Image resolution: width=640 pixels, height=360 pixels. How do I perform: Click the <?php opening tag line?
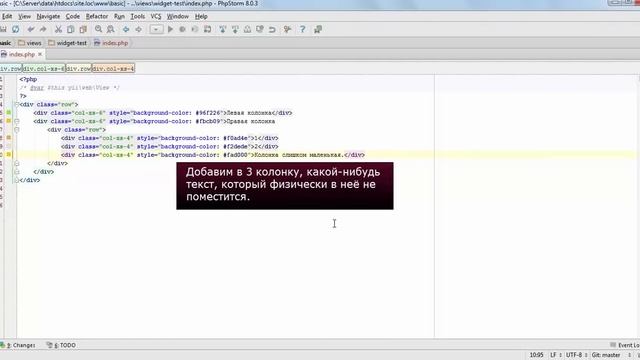[28, 79]
